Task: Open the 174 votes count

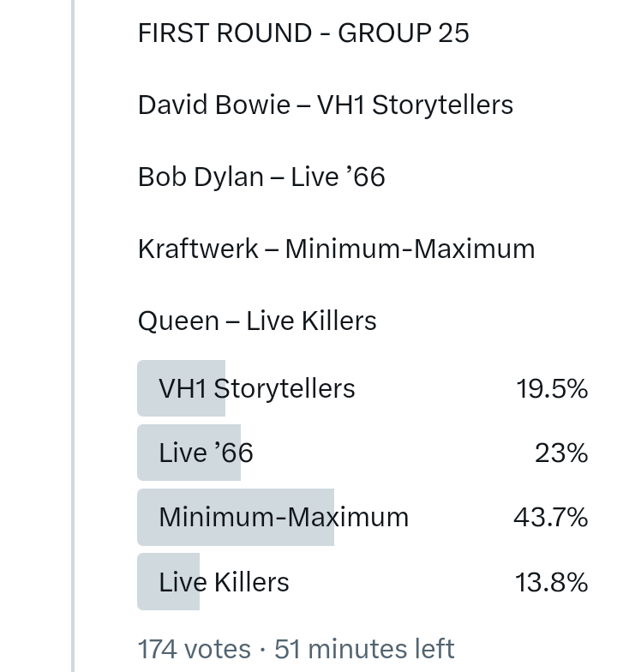Action: [194, 649]
